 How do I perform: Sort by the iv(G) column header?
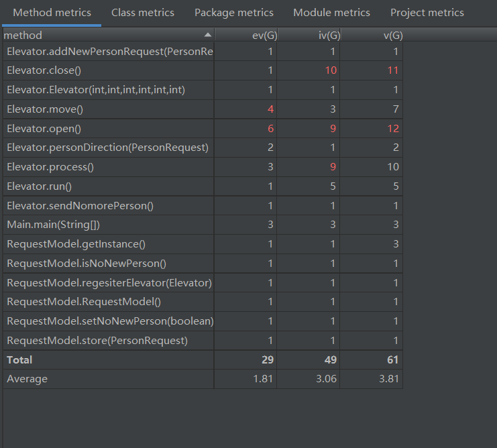pos(329,35)
